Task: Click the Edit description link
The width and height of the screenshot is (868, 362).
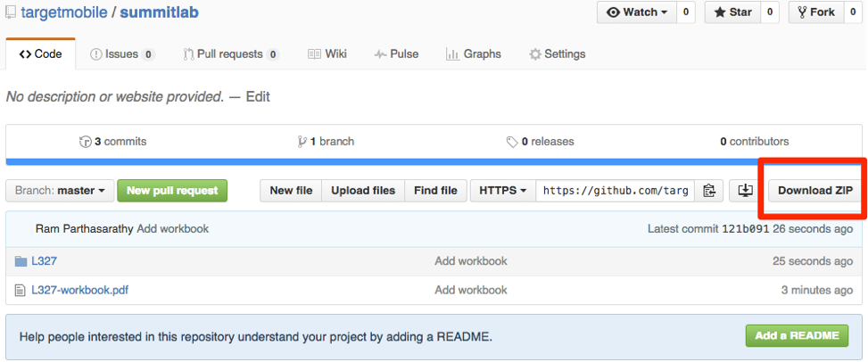Action: coord(258,97)
